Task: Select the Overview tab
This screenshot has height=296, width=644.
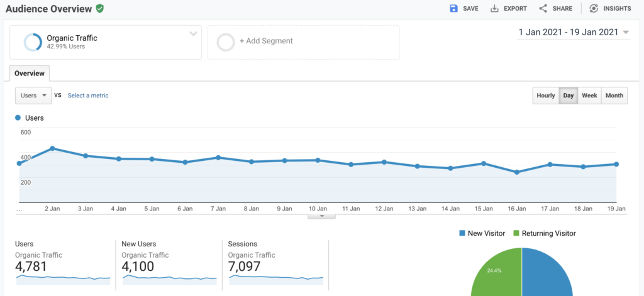Action: pyautogui.click(x=30, y=74)
